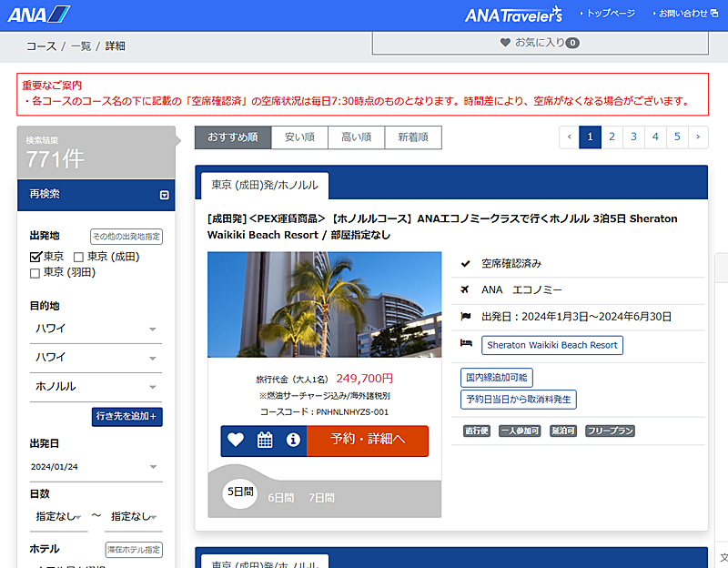Screen dimensions: 728x568
Task: Go to results page 2
Action: 612,137
